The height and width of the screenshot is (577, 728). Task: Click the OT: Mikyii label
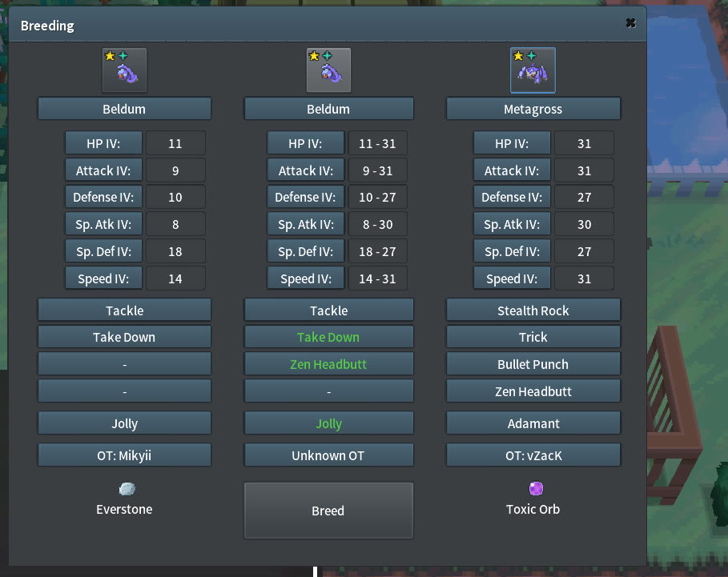pos(124,455)
